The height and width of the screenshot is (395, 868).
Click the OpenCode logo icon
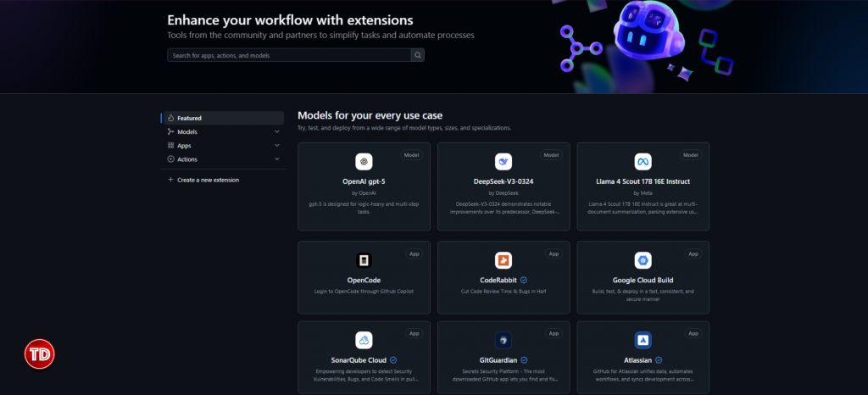pyautogui.click(x=364, y=260)
